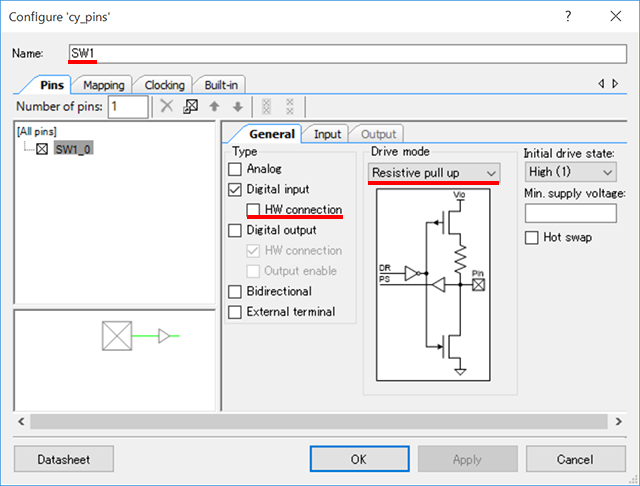Uncheck the Digital input checkbox
This screenshot has width=640, height=486.
point(235,190)
